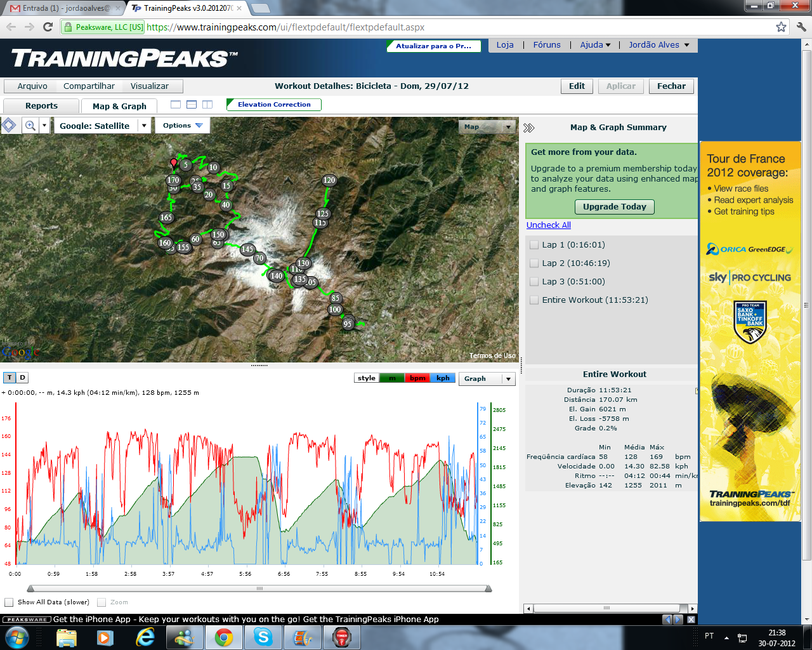Switch to Reports tab
Viewport: 812px width, 650px height.
pyautogui.click(x=41, y=106)
